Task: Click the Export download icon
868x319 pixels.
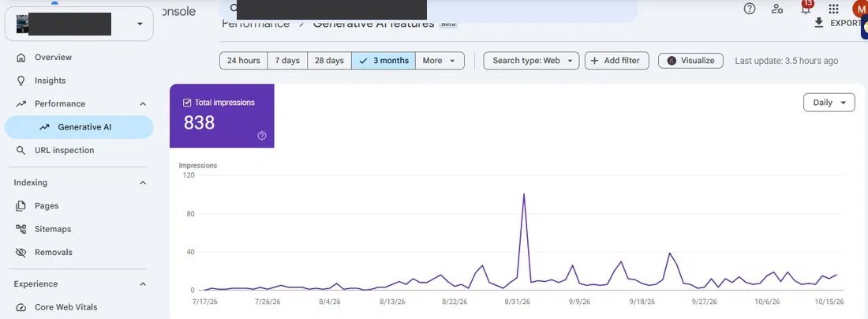Action: [819, 23]
